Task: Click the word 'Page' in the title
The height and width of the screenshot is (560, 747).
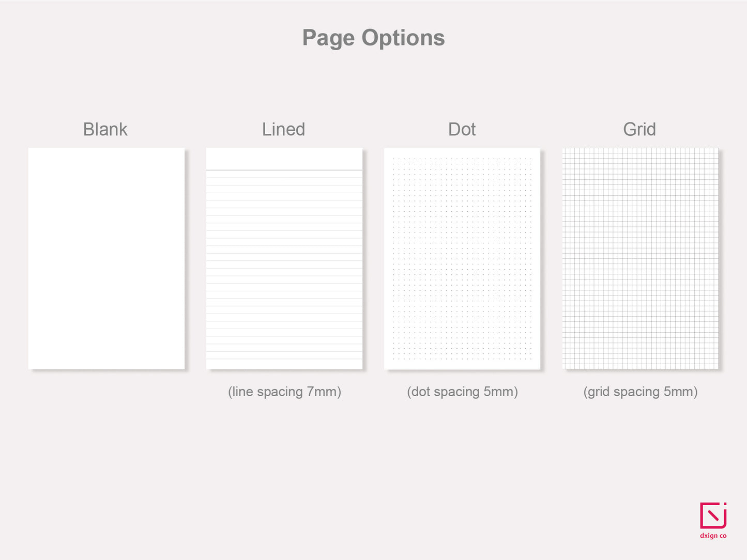Action: click(328, 38)
